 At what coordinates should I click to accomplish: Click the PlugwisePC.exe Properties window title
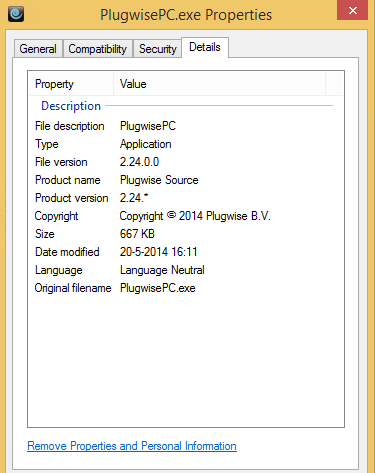tap(186, 15)
